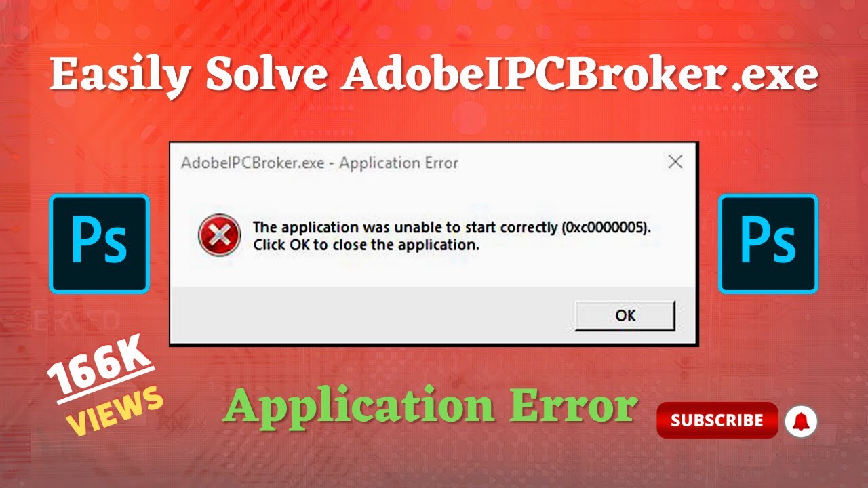
Task: Click the OK button
Action: pyautogui.click(x=625, y=315)
